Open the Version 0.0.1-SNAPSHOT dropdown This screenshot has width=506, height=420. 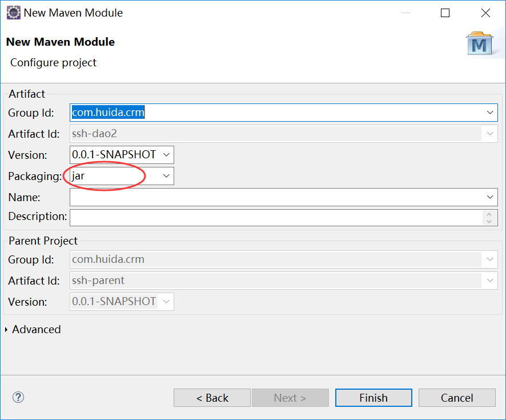[x=166, y=154]
